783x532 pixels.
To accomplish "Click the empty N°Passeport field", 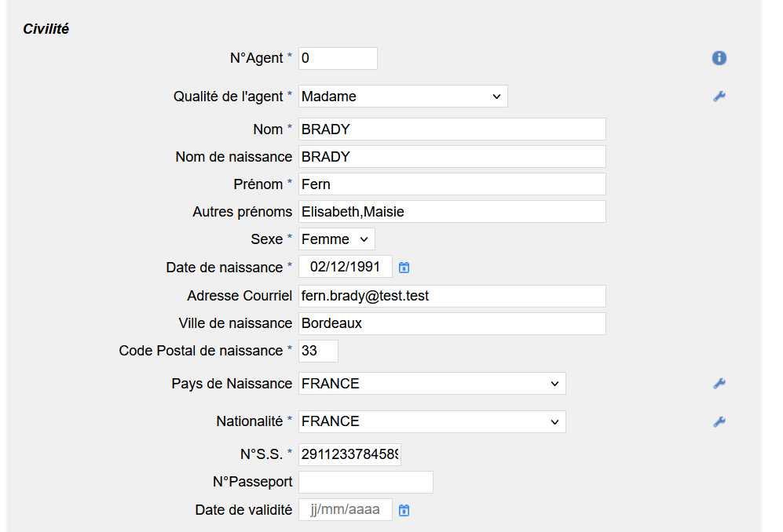I will pos(365,482).
